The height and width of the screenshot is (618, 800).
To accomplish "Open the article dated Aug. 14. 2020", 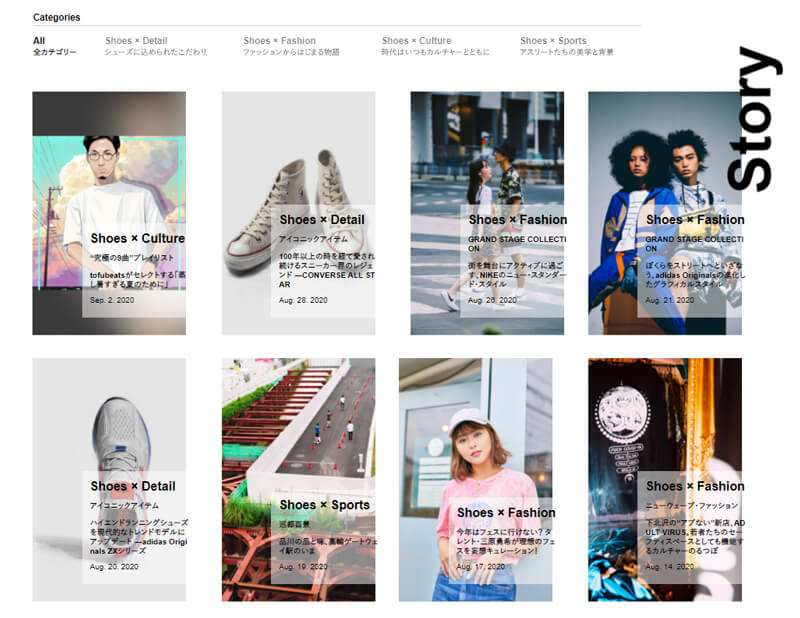I will pos(669,567).
